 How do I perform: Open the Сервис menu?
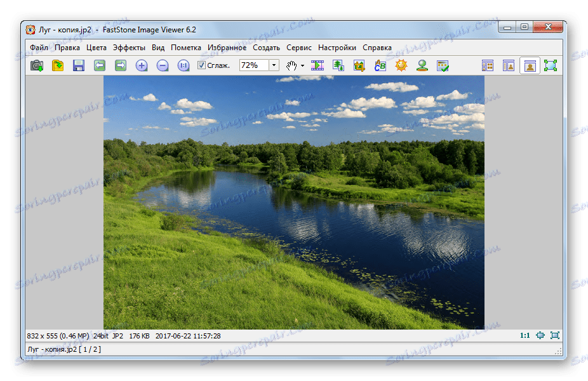coord(299,48)
